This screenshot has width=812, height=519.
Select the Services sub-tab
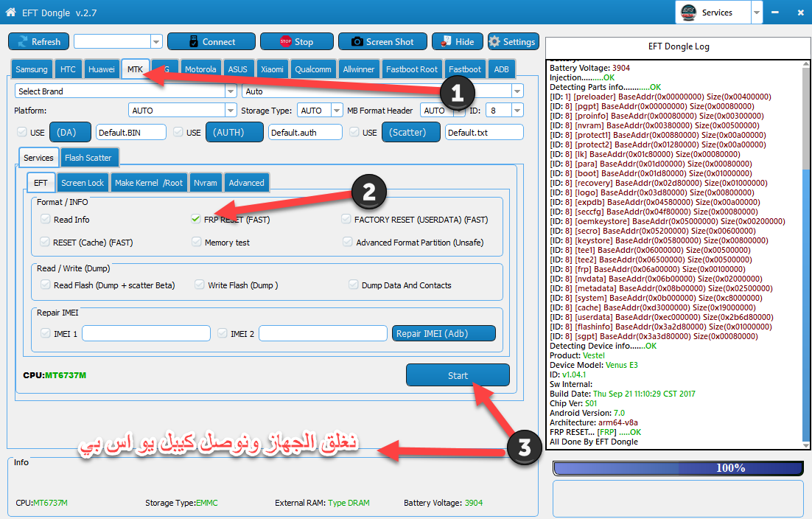pos(38,157)
